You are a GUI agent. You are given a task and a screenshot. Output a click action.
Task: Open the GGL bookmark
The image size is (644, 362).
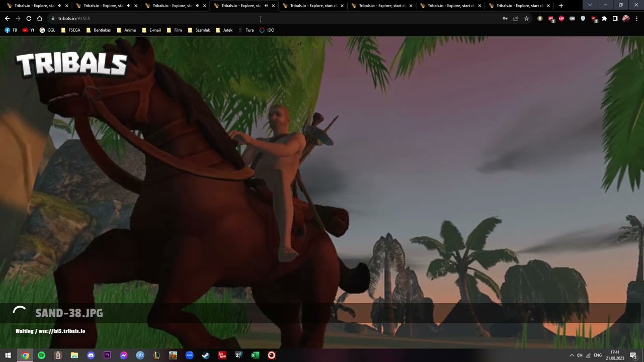click(47, 30)
